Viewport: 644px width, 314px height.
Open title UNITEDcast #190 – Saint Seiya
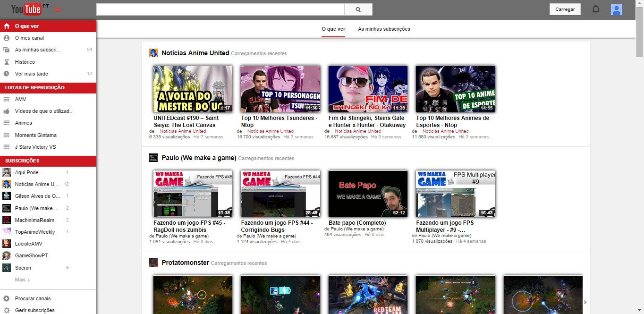(x=186, y=121)
